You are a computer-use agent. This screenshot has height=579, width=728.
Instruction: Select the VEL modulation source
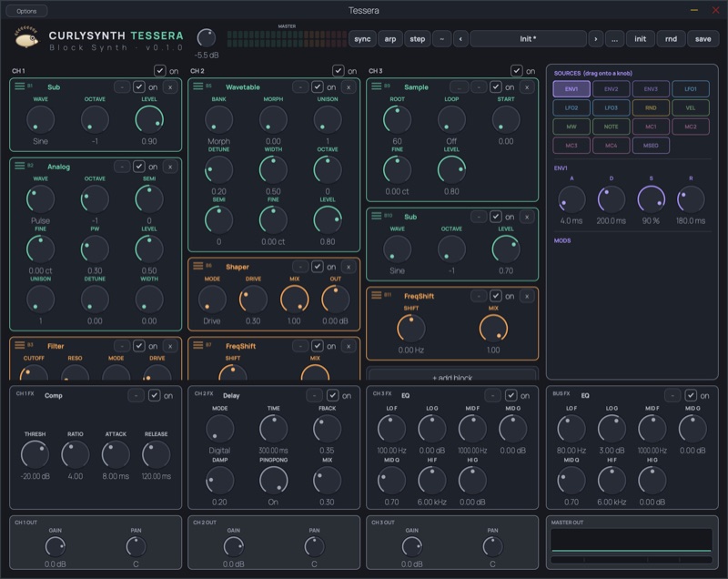[x=691, y=107]
